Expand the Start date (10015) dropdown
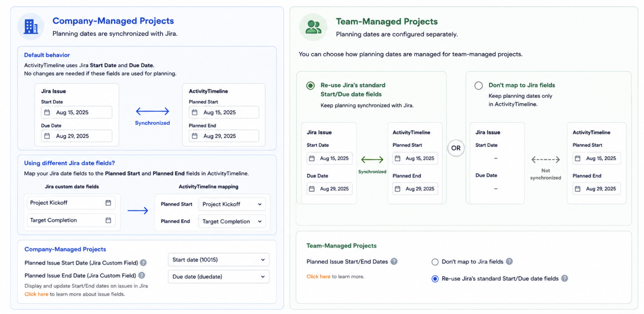644x314 pixels. [219, 260]
